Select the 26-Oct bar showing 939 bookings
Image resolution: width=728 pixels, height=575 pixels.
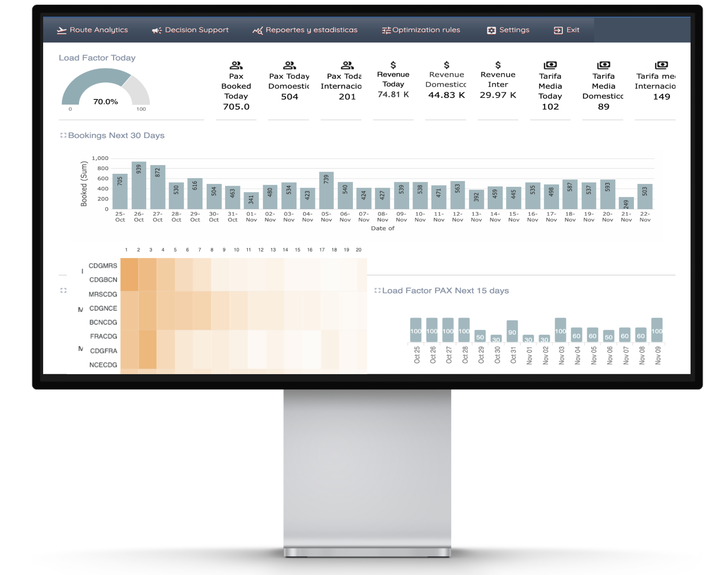point(139,186)
